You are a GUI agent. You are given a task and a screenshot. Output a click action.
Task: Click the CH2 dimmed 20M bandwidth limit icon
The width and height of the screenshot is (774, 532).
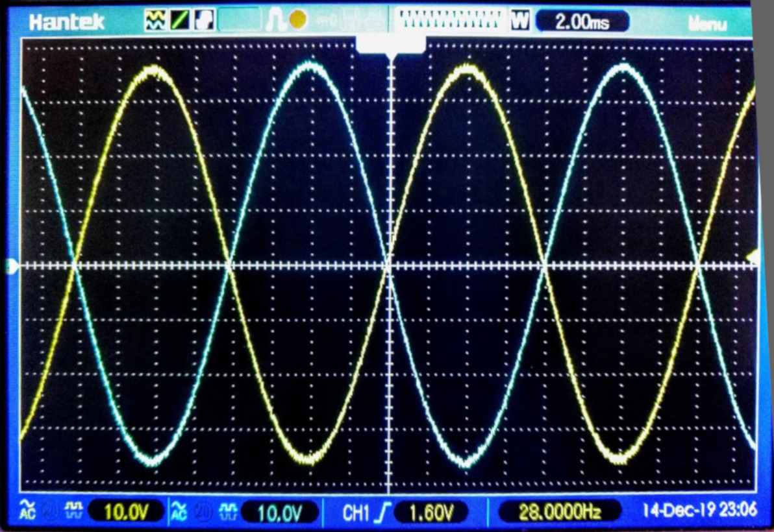click(203, 512)
